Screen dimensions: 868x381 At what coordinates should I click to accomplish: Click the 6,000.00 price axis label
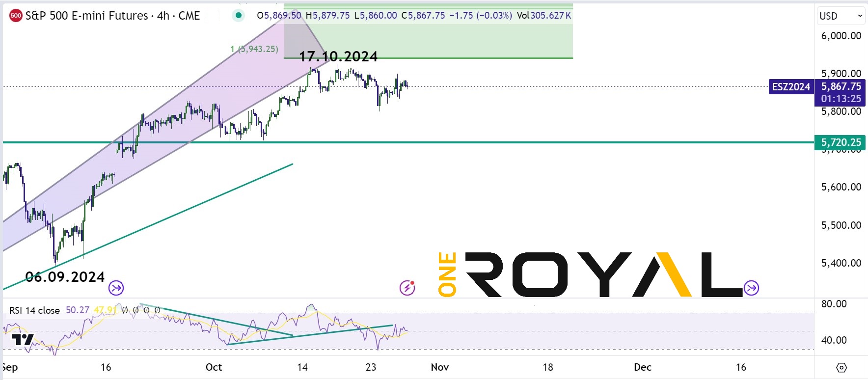coord(841,36)
